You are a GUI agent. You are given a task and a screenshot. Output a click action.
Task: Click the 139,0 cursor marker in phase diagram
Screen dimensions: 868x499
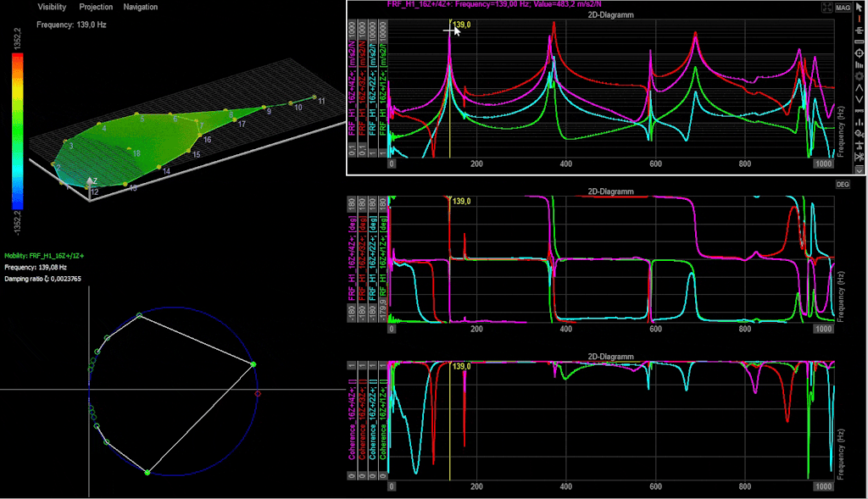[x=461, y=202]
